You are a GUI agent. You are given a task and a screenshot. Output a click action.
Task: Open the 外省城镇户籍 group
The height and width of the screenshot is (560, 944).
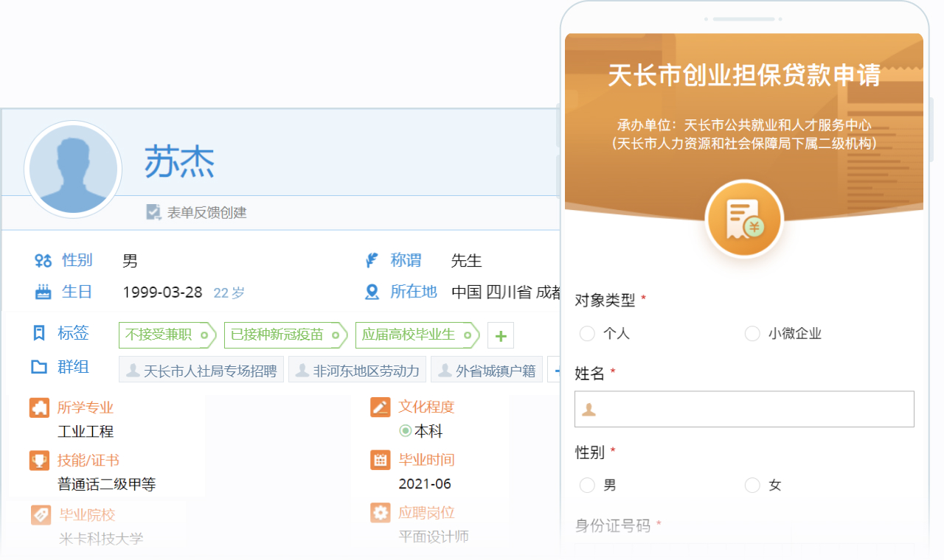click(487, 370)
